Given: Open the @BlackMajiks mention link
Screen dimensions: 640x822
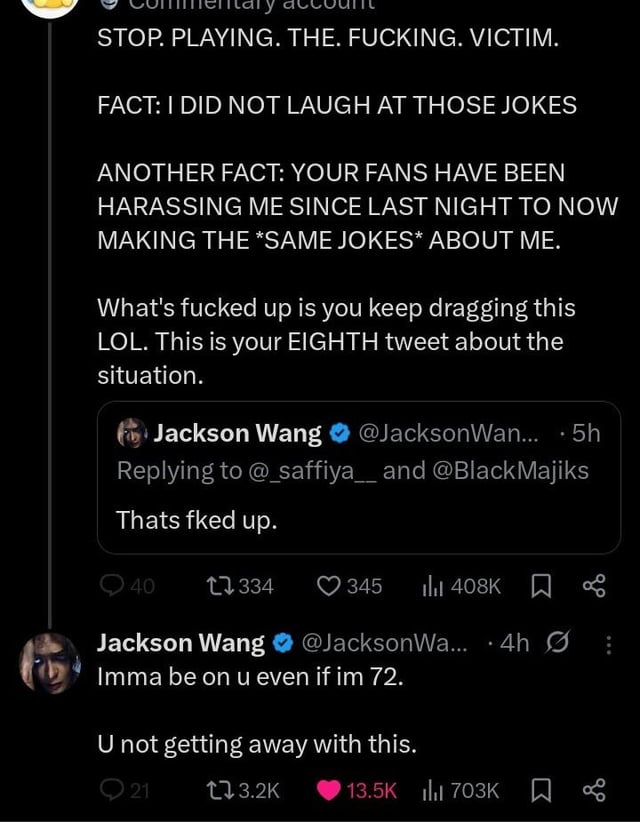Looking at the screenshot, I should (509, 470).
